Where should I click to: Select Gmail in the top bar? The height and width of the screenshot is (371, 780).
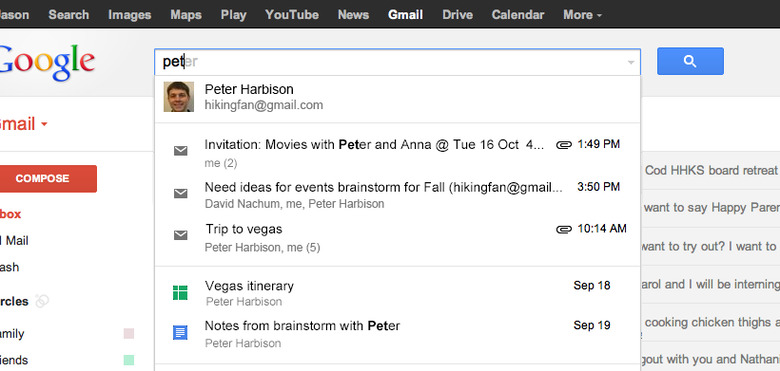(x=405, y=14)
